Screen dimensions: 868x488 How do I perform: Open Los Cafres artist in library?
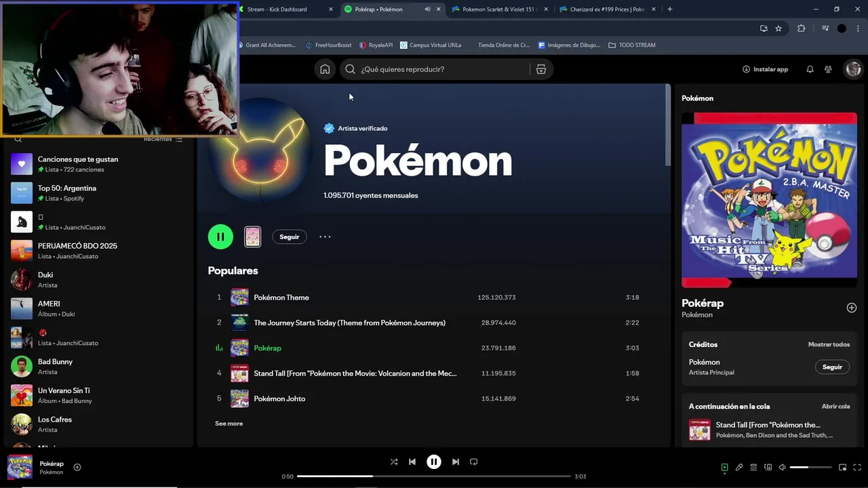coord(98,424)
